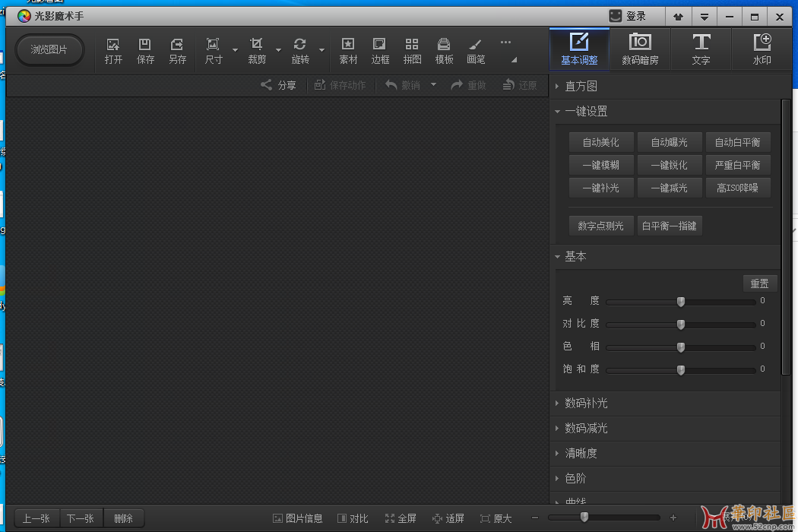
Task: Toggle the 对比 compare view
Action: (353, 518)
